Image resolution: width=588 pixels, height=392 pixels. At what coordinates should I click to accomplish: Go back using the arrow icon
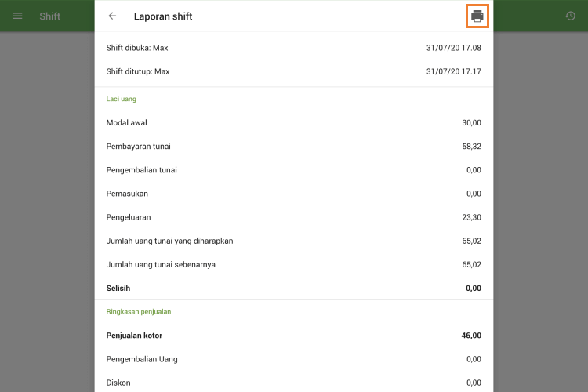point(112,16)
